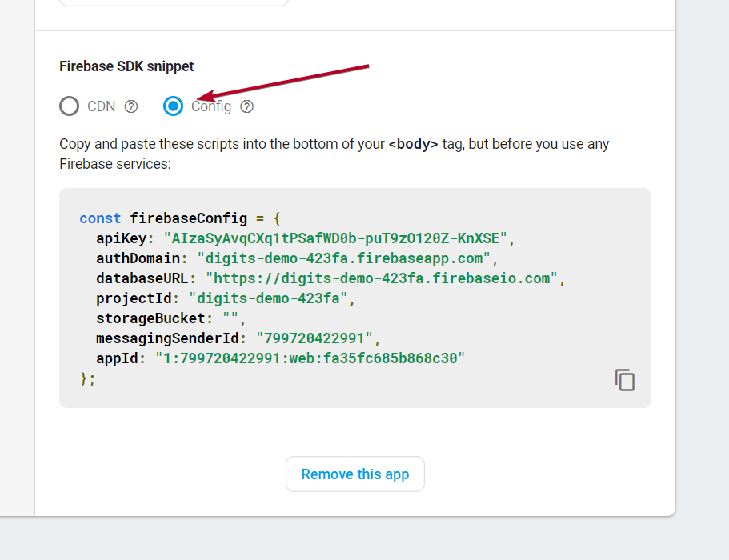Click the Remove this app button
This screenshot has height=560, width=729.
pyautogui.click(x=354, y=474)
